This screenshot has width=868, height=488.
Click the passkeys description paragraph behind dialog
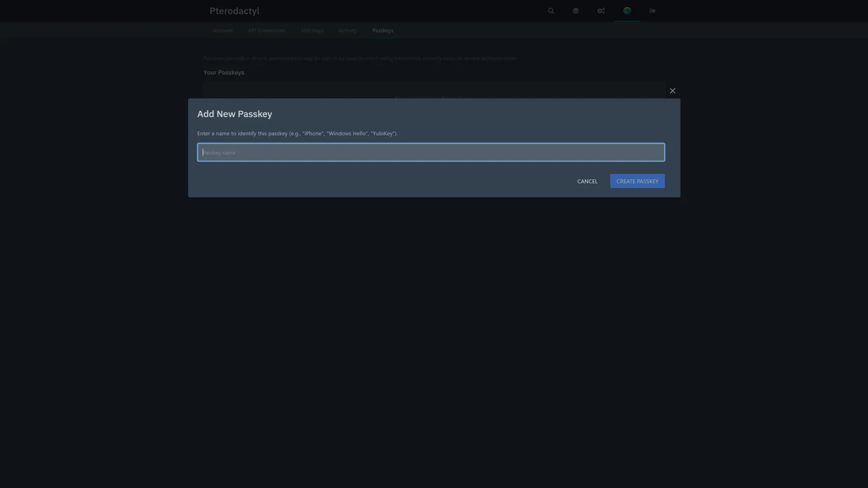(359, 58)
